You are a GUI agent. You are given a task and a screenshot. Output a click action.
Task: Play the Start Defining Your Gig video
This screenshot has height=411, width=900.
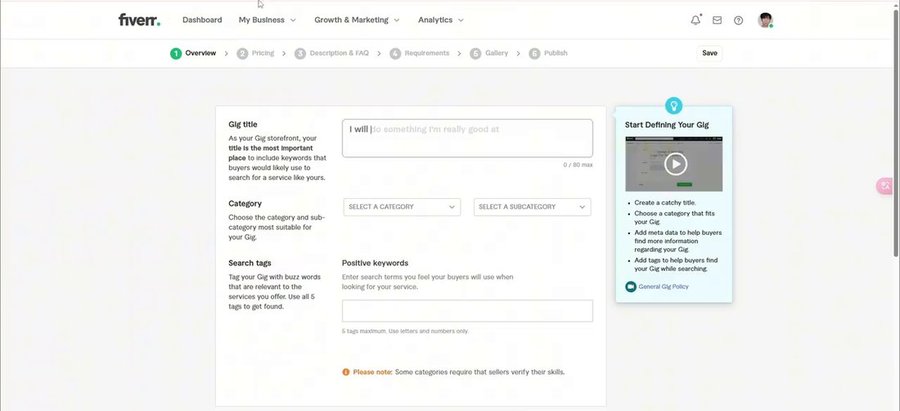coord(676,164)
